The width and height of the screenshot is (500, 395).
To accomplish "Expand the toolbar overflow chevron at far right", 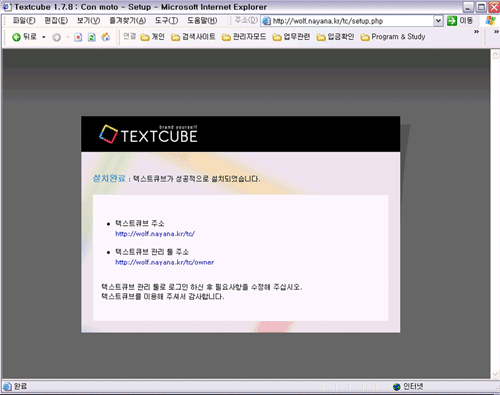I will coord(496,32).
